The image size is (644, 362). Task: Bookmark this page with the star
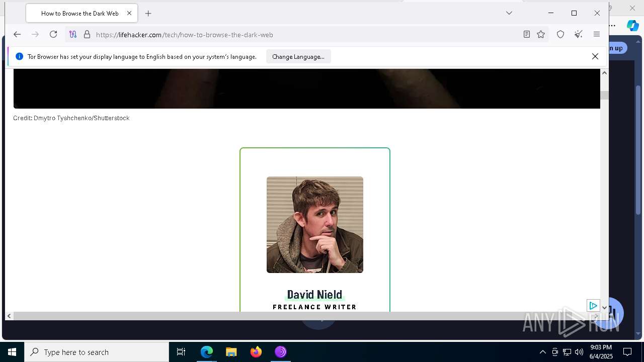click(x=541, y=34)
